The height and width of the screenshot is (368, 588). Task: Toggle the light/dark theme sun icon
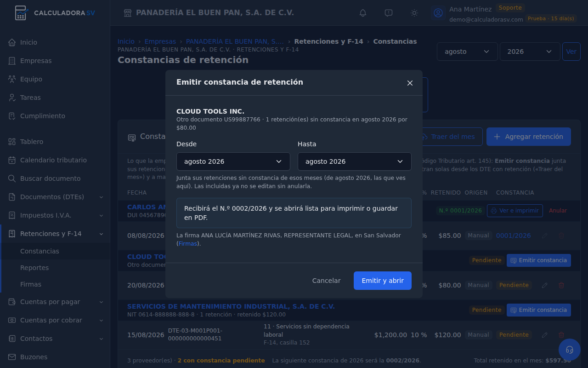pyautogui.click(x=414, y=13)
